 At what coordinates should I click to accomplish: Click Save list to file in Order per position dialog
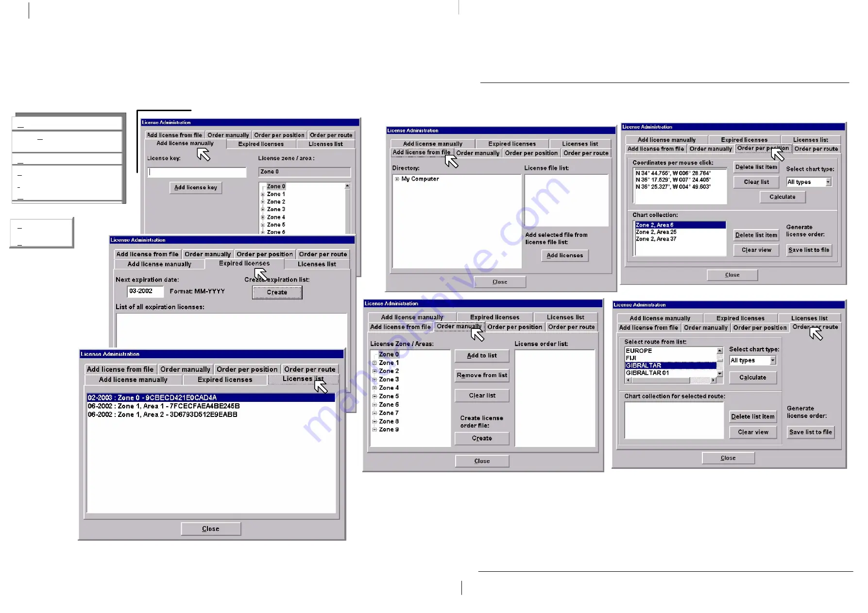pos(809,250)
